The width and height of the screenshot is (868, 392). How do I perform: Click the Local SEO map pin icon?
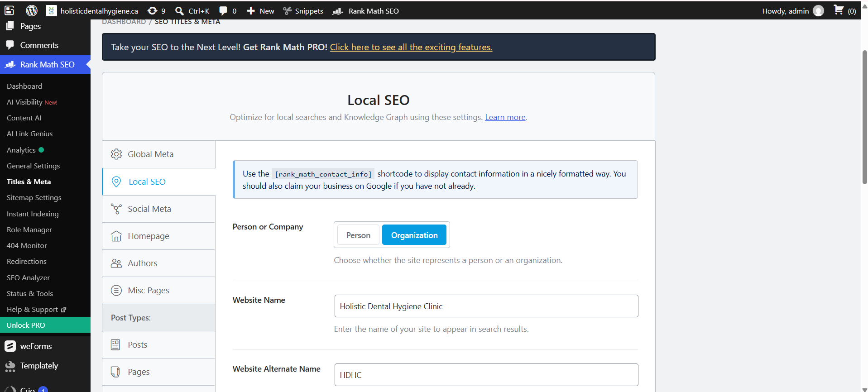(x=116, y=182)
